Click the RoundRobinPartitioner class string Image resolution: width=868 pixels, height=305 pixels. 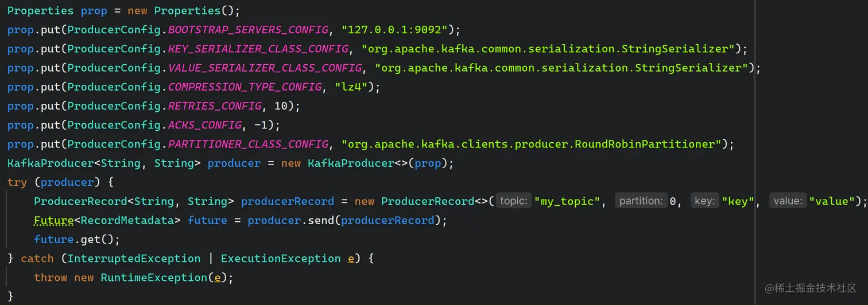(x=531, y=143)
